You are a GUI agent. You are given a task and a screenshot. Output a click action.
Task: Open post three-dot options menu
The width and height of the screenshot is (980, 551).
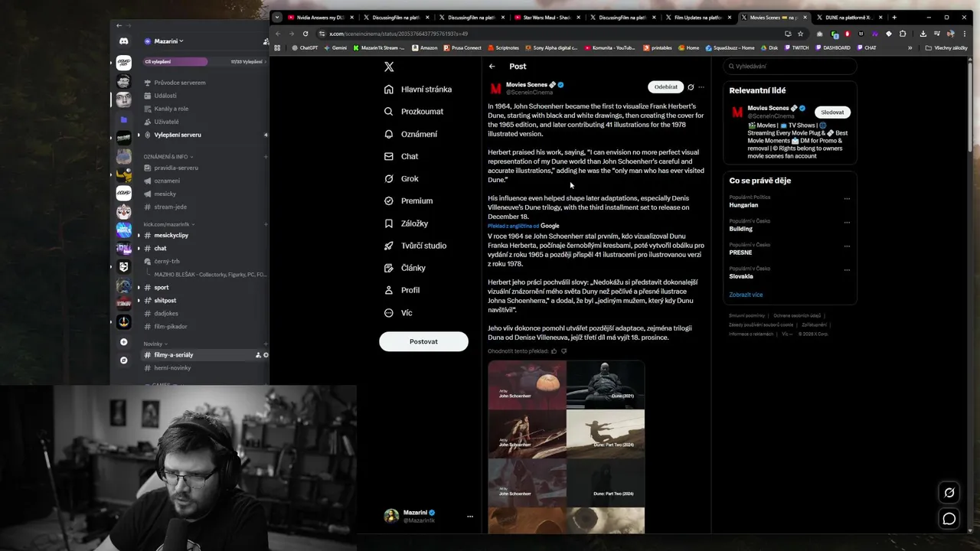(701, 87)
